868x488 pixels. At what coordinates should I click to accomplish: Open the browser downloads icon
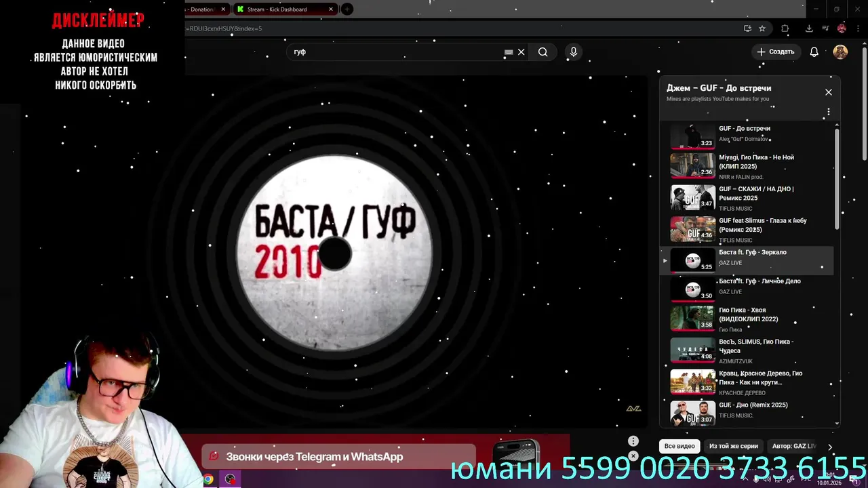(809, 28)
